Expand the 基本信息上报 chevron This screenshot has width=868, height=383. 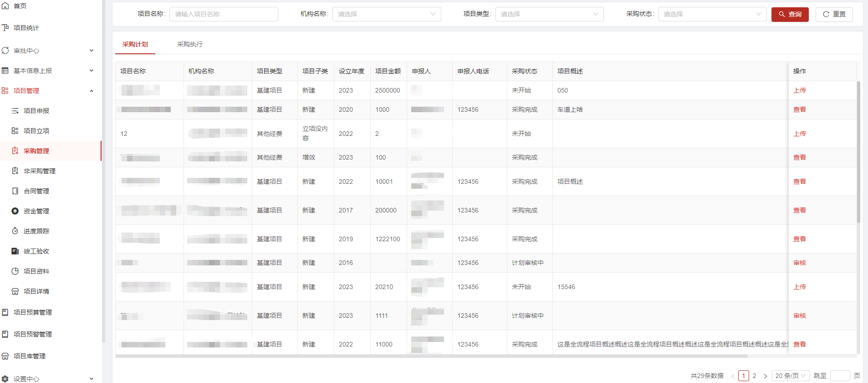pos(92,71)
